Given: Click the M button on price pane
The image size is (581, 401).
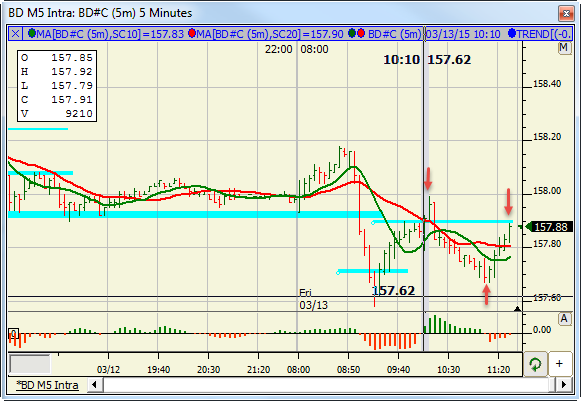Looking at the screenshot, I should point(564,48).
